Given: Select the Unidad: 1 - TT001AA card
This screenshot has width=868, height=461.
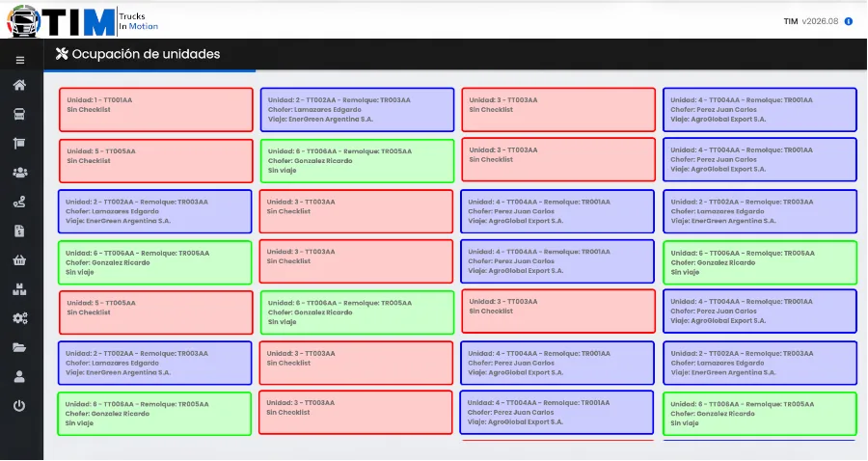Looking at the screenshot, I should 156,110.
